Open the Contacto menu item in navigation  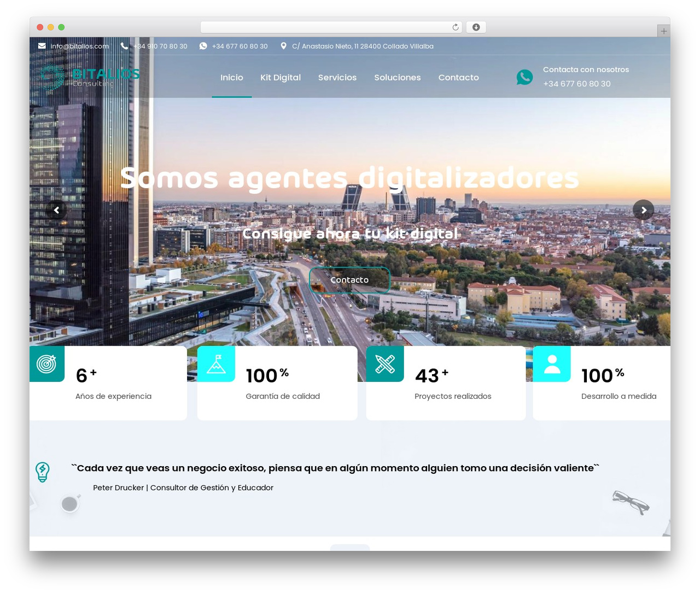coord(459,78)
